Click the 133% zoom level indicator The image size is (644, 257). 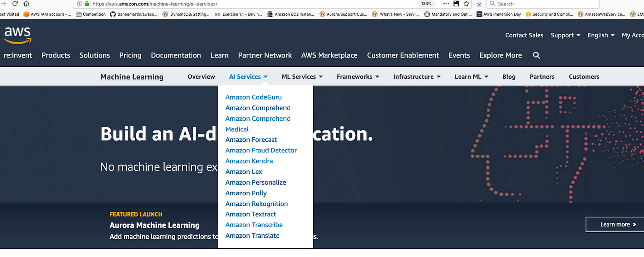(426, 4)
